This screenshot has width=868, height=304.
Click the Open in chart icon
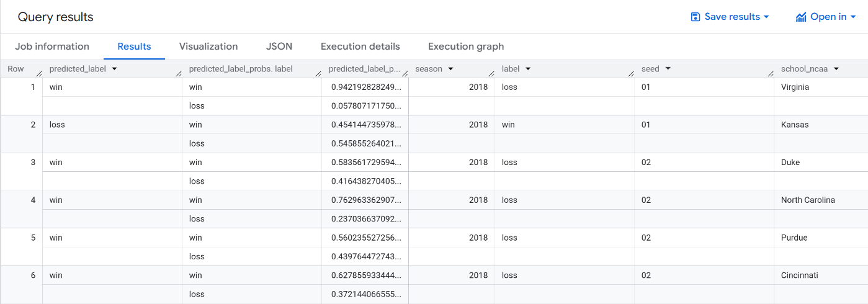[x=801, y=17]
